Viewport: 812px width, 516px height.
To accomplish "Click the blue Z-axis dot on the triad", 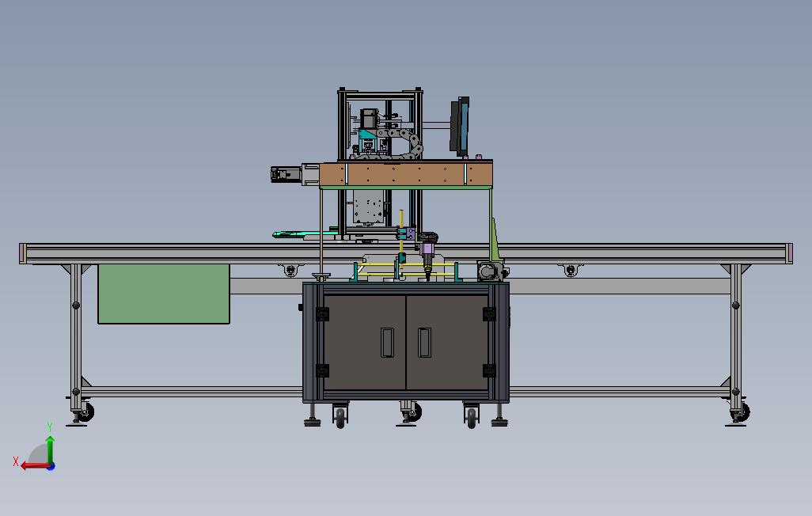I will (51, 467).
